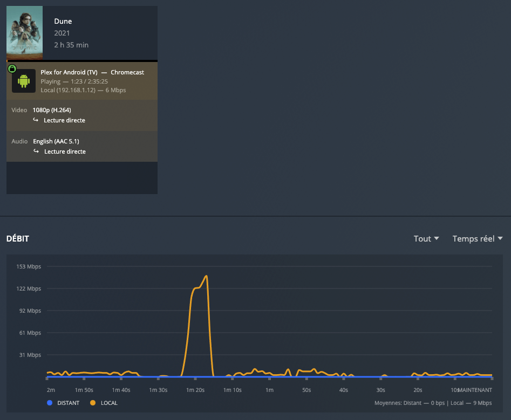
Task: Click the 153 Mbps axis label
Action: (30, 266)
